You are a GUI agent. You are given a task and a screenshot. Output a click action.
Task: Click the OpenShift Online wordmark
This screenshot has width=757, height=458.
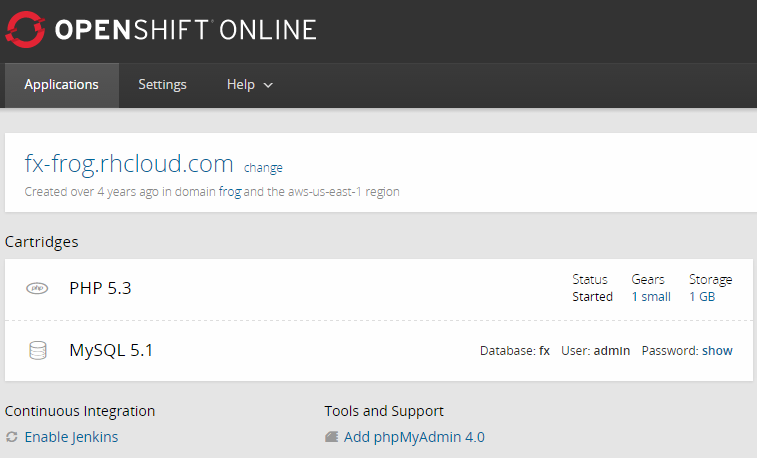tap(186, 30)
